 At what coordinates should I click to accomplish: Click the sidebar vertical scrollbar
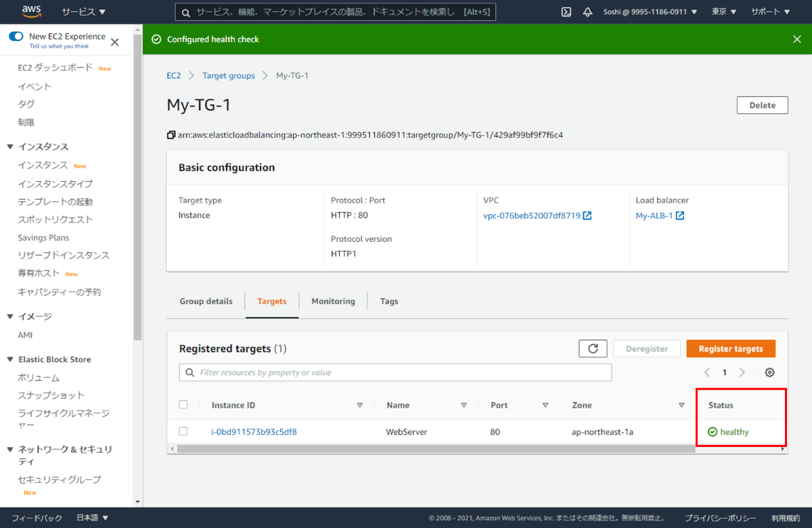tap(138, 186)
